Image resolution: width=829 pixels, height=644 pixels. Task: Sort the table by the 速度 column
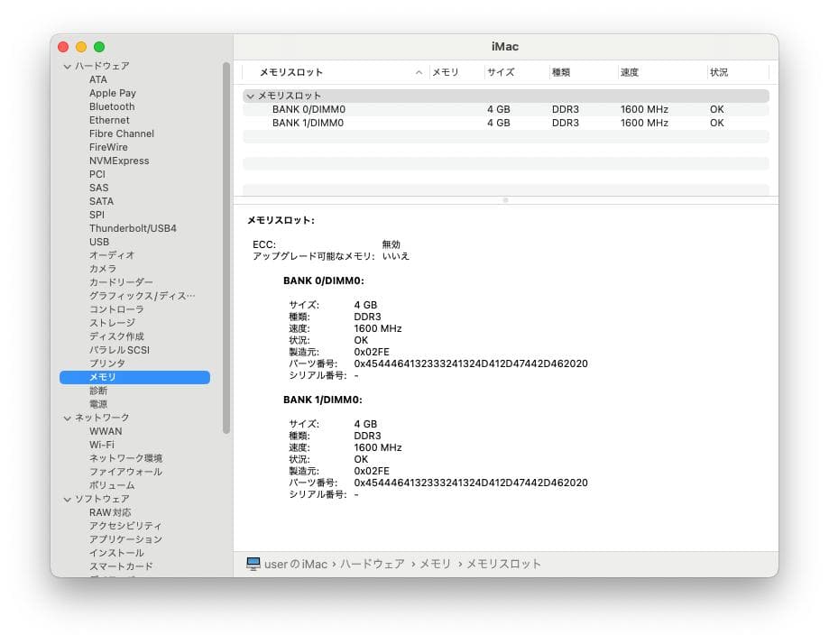click(x=629, y=72)
